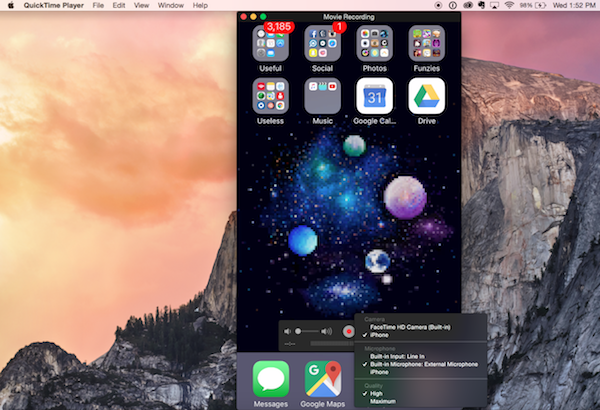Launch the Google Calendar app

pyautogui.click(x=375, y=96)
